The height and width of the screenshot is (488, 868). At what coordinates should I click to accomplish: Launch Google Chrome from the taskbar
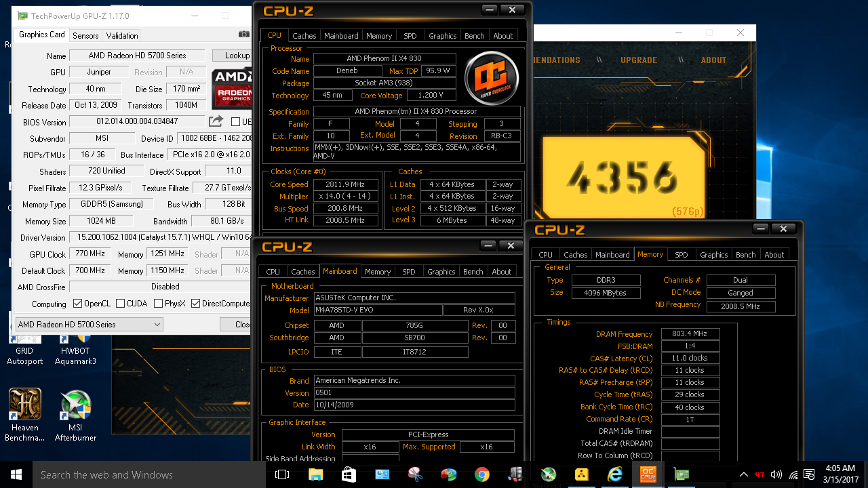point(481,474)
